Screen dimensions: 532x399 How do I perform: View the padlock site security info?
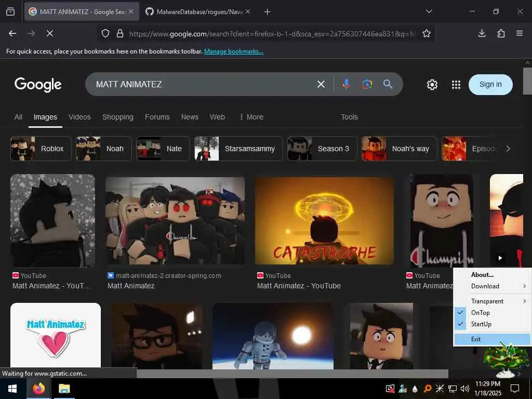pos(120,33)
